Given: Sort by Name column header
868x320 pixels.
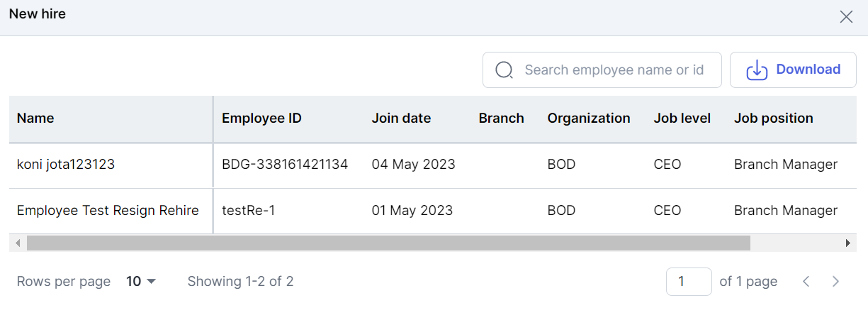Looking at the screenshot, I should [35, 118].
